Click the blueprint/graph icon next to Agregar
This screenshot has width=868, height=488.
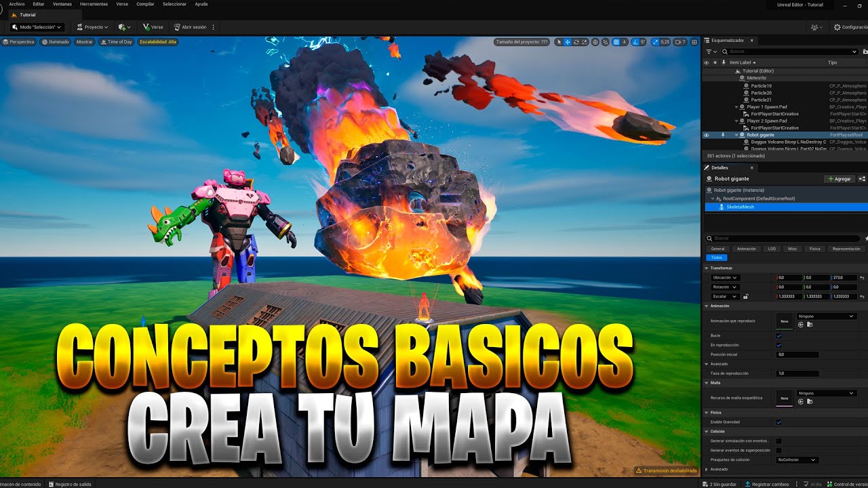(862, 179)
